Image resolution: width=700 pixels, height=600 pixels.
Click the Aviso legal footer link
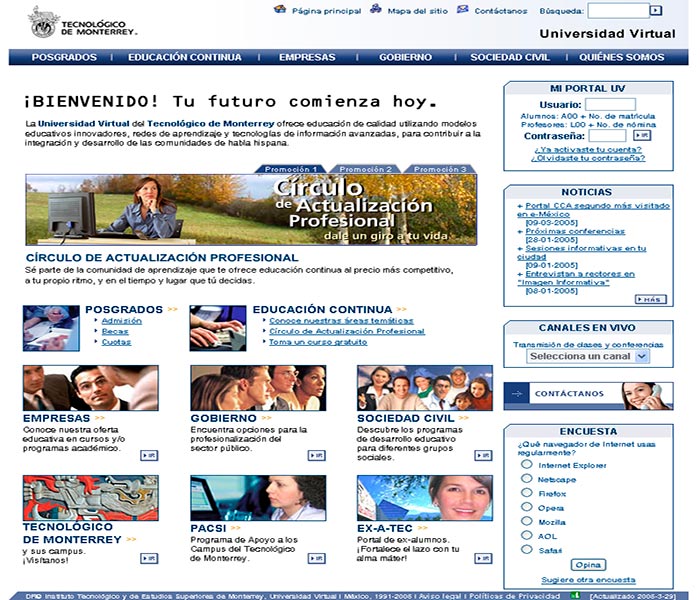coord(440,596)
